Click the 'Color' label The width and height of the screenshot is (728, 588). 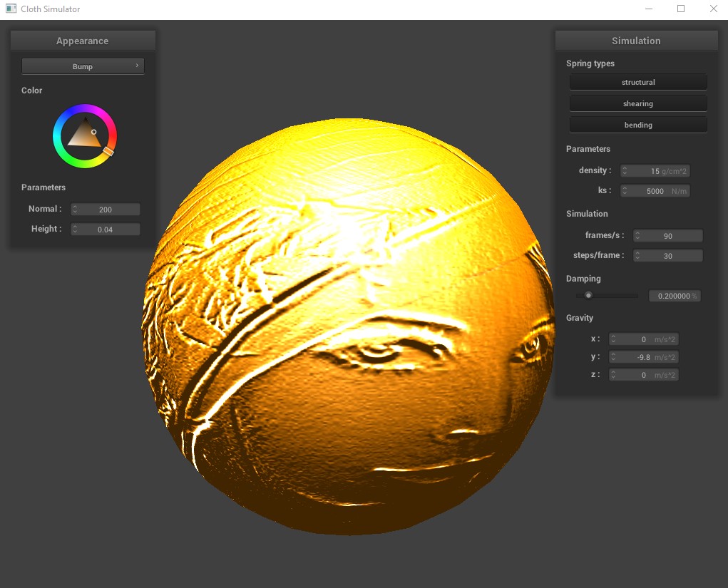[x=31, y=91]
